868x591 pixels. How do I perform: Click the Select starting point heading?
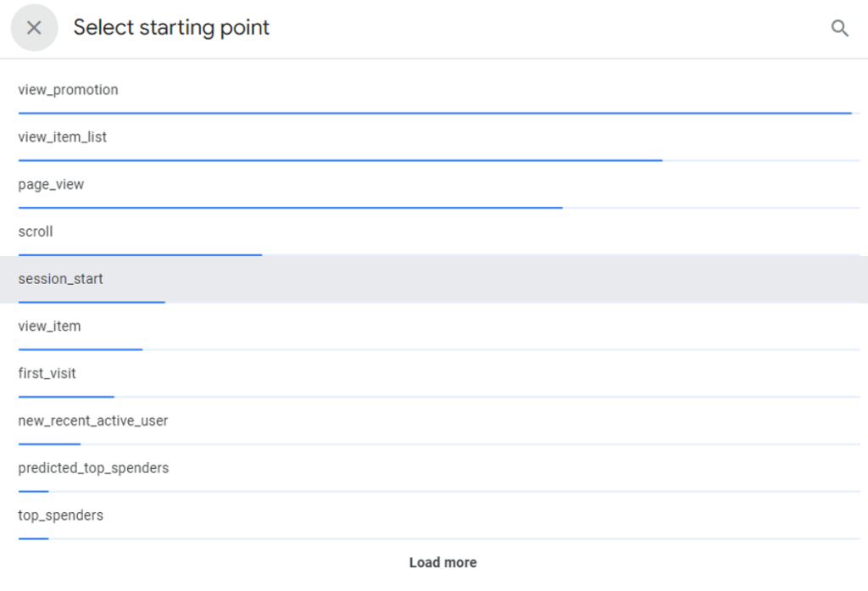[171, 28]
